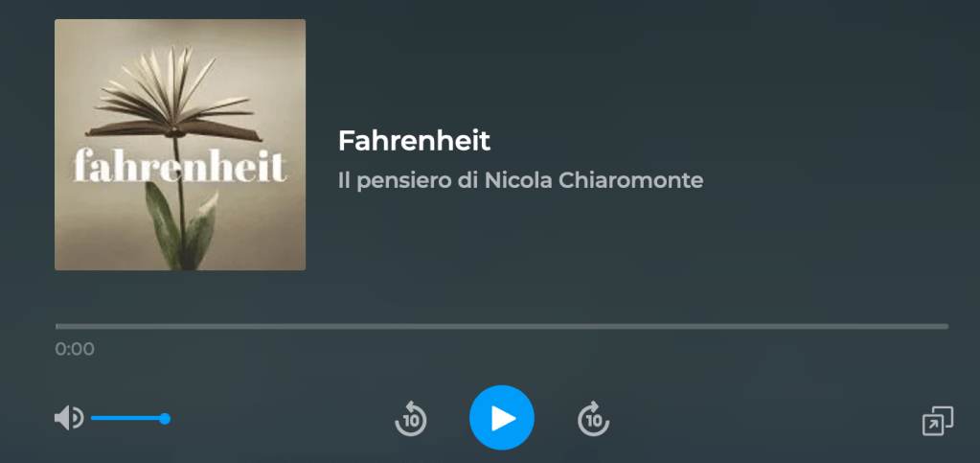Jump to the start of the progress bar
This screenshot has width=980, height=463.
(57, 326)
